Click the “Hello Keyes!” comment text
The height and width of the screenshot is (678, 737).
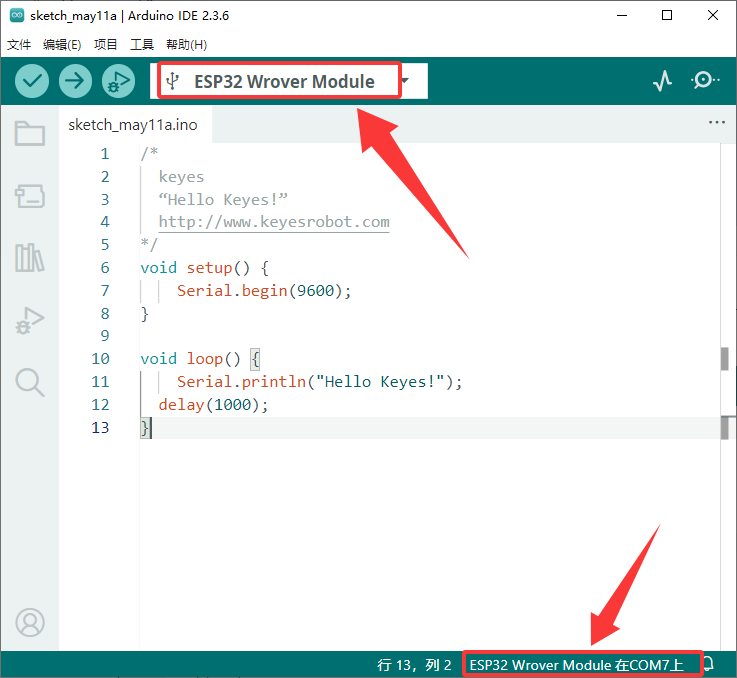click(223, 199)
